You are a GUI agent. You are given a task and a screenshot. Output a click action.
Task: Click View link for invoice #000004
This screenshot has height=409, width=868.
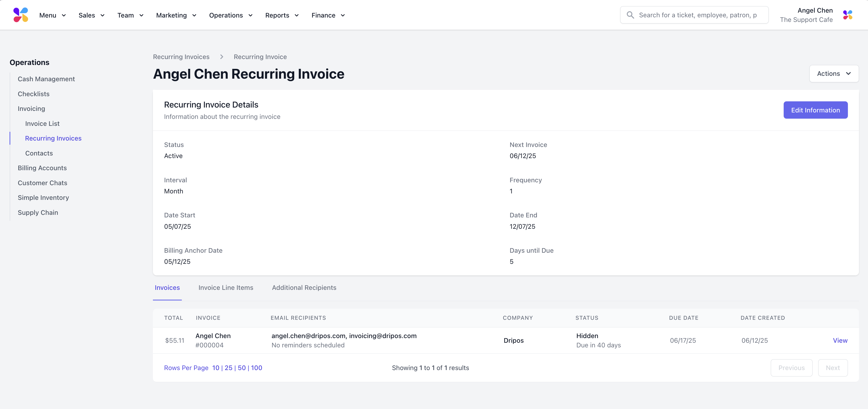click(x=840, y=340)
